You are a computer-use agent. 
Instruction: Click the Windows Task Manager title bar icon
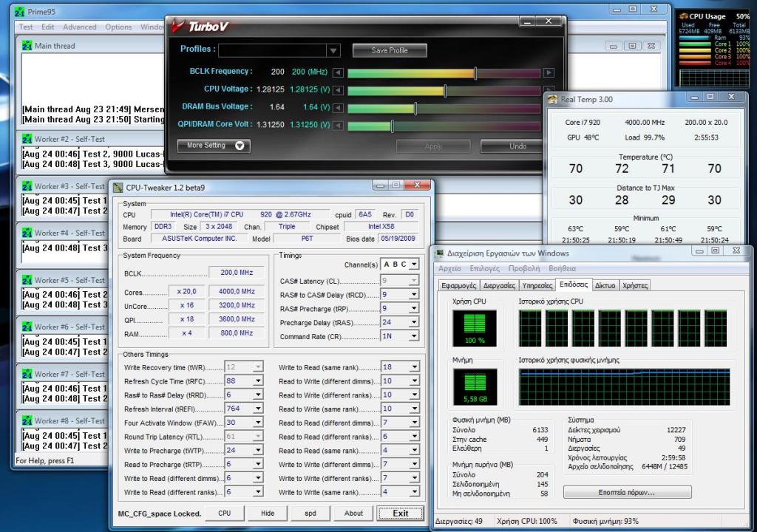tap(439, 253)
